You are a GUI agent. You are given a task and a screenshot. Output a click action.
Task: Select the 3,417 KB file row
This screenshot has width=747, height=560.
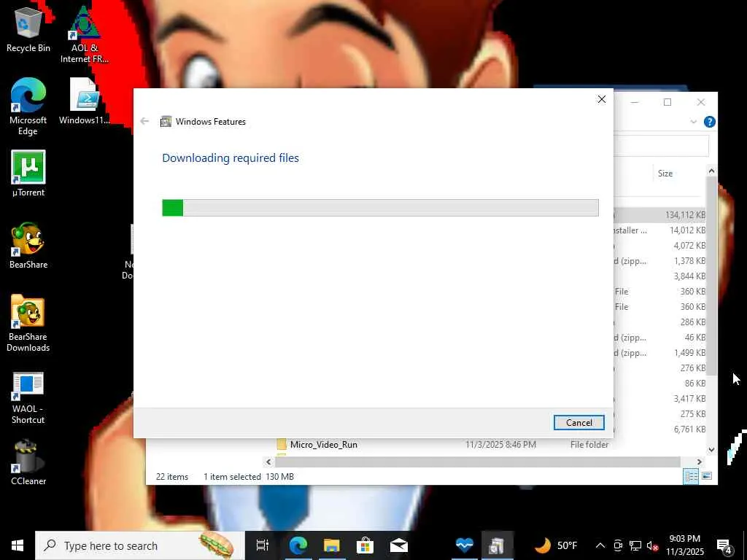tap(660, 399)
